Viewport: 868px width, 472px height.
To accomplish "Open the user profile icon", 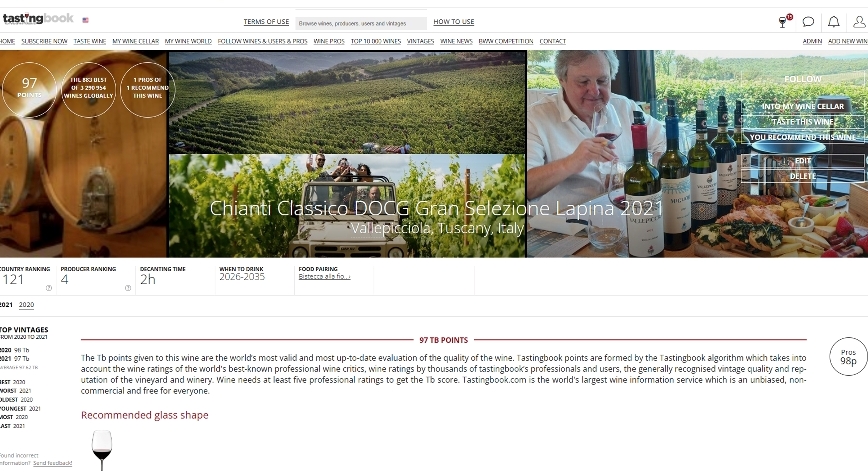I will 859,22.
